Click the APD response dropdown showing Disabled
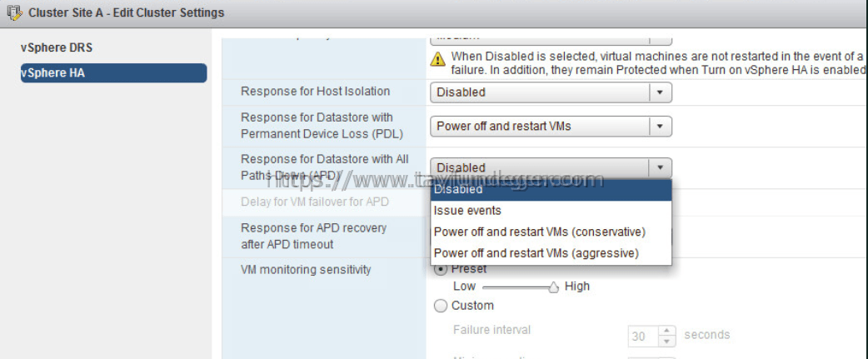Viewport: 868px width, 359px height. pos(551,167)
